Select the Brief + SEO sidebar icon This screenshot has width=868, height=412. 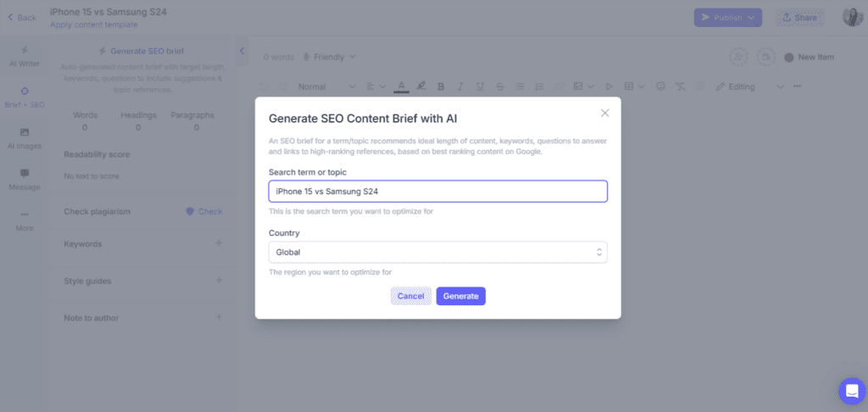25,97
